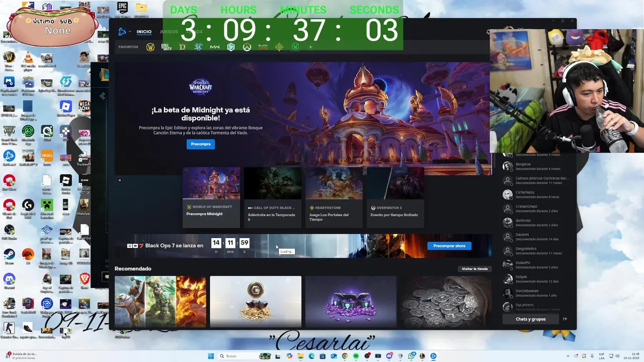Image resolution: width=644 pixels, height=362 pixels.
Task: Collapse friends panel with arrow icon
Action: coord(565,319)
